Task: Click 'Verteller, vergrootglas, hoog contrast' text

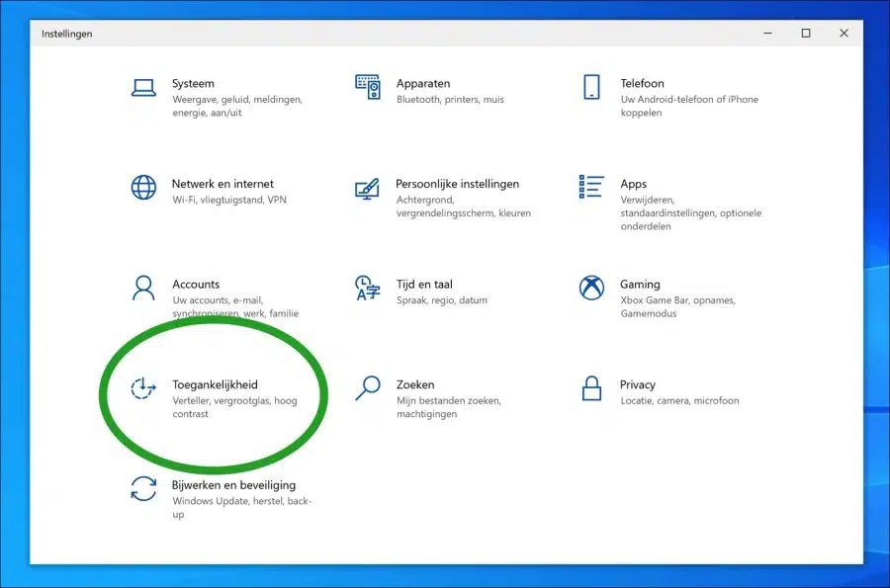Action: (x=235, y=407)
